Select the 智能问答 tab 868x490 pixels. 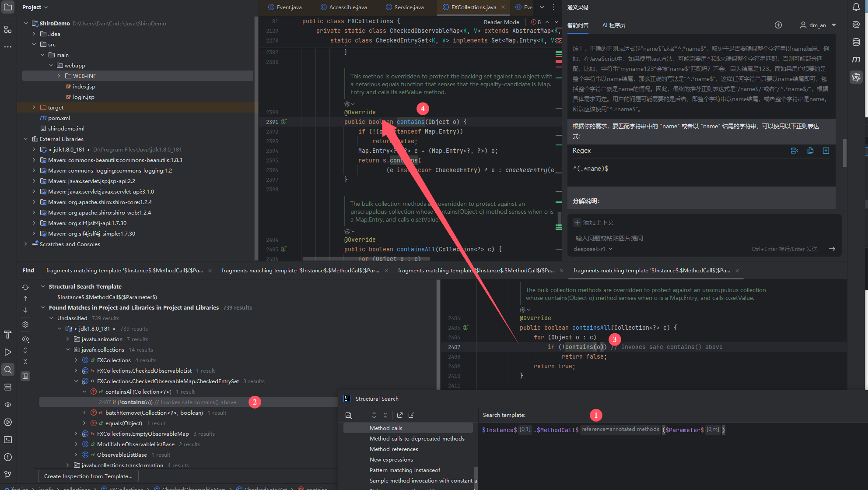click(x=577, y=25)
